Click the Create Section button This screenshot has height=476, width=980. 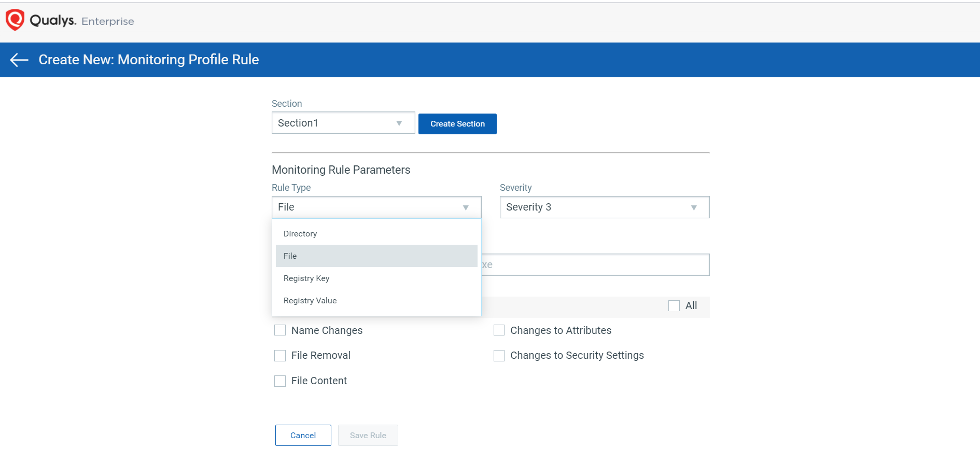coord(457,124)
